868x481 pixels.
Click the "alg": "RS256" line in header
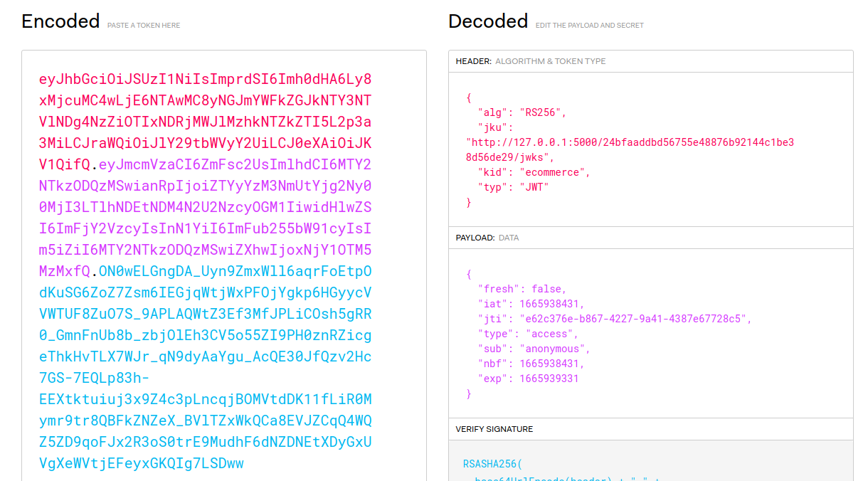click(x=522, y=112)
